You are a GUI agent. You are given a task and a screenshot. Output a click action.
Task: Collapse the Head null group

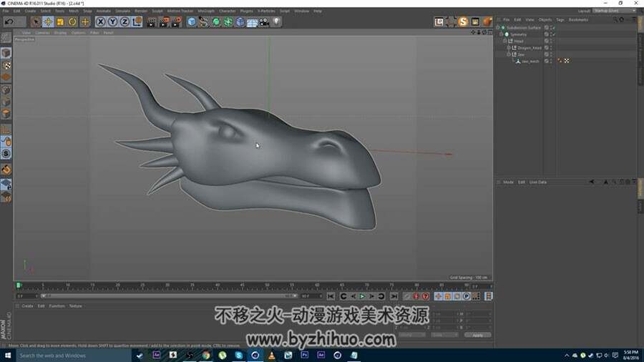(505, 41)
